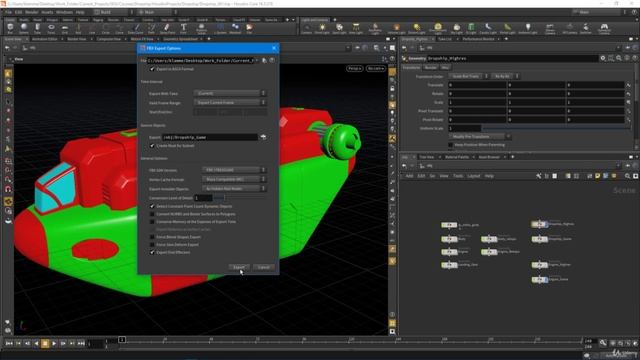640x360 pixels.
Task: Toggle Export End Effectors checkbox
Action: pos(152,252)
